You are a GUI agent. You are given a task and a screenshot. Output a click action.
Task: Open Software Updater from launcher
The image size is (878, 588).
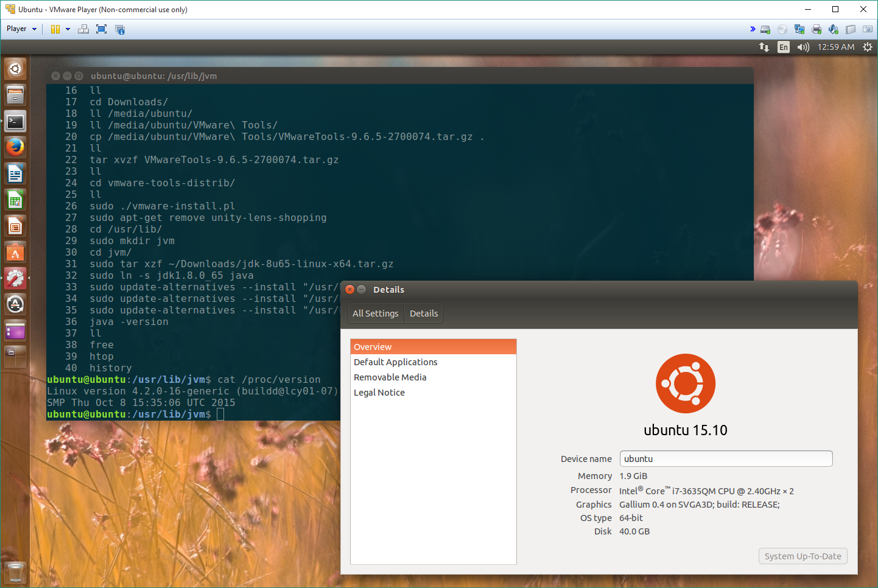pyautogui.click(x=15, y=305)
